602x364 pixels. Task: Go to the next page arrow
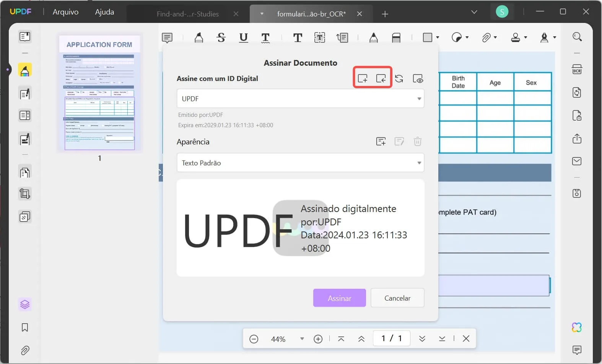tap(422, 339)
